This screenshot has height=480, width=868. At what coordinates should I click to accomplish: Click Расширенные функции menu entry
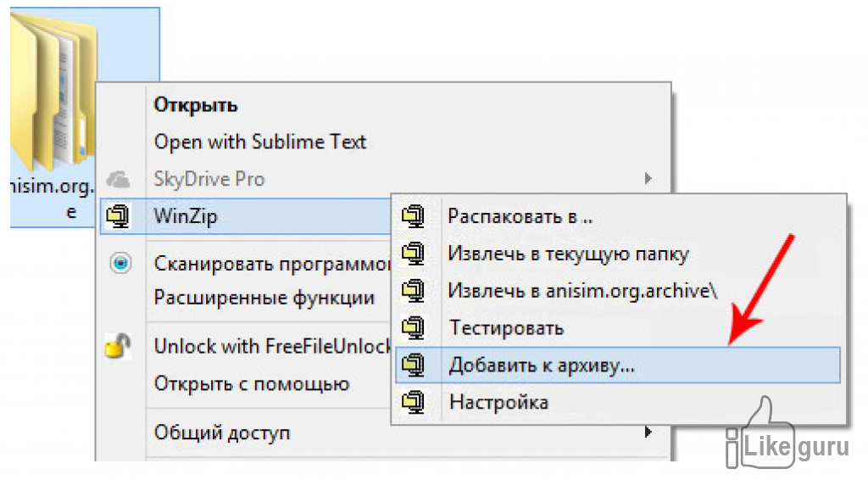(x=264, y=298)
